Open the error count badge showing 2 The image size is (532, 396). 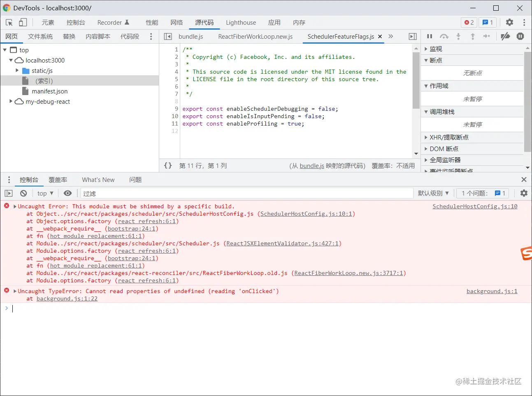point(469,23)
